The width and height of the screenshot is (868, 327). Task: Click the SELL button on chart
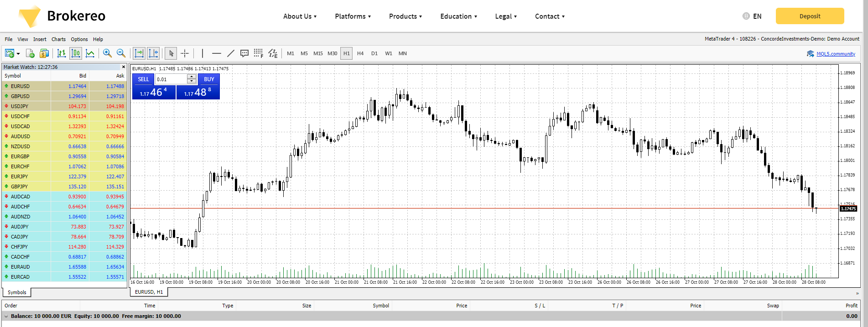click(x=143, y=79)
